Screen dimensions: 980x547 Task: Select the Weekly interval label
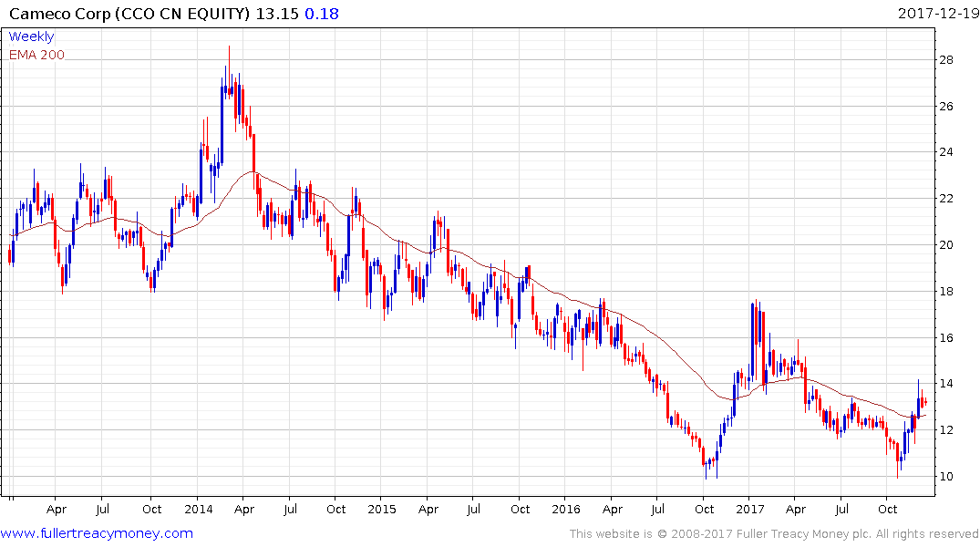[31, 37]
